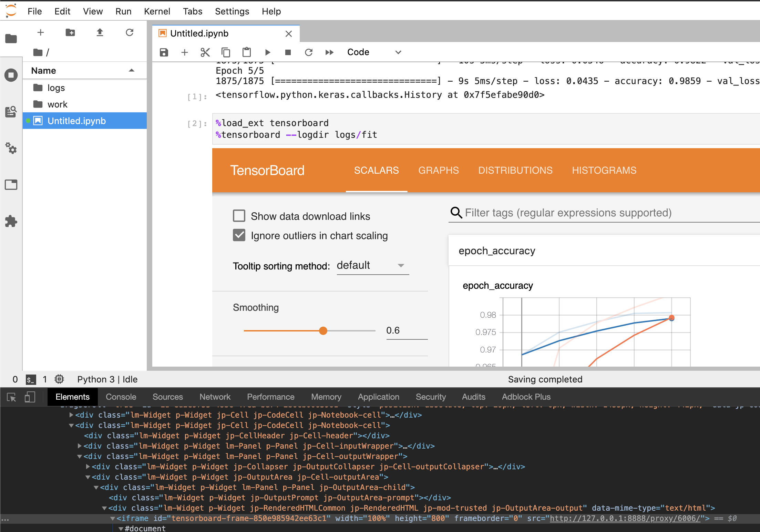Activate the DevTools inspect element picker

point(12,397)
